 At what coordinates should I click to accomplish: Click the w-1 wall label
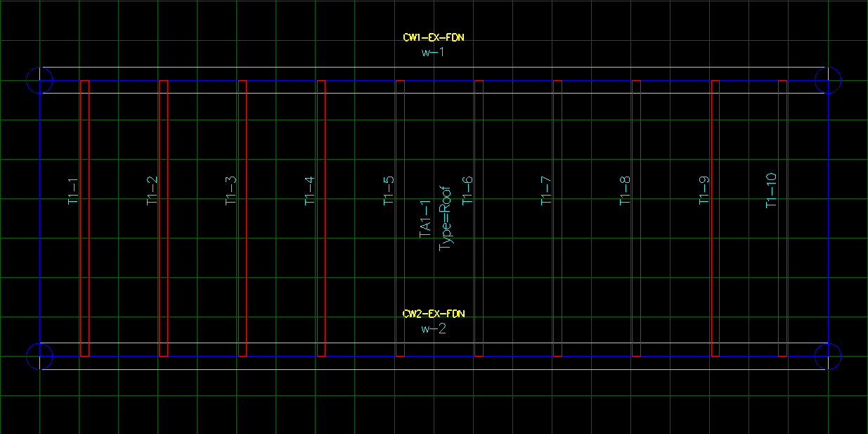[x=433, y=52]
